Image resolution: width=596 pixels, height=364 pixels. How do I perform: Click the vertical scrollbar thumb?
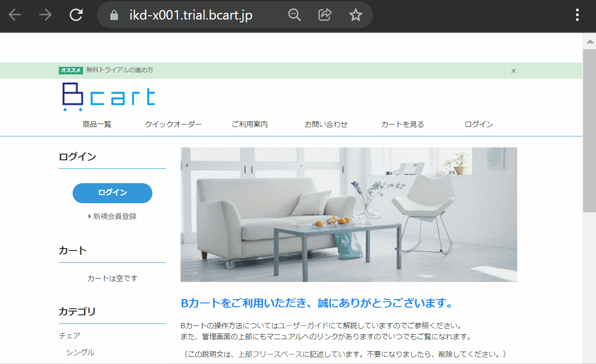(x=589, y=130)
